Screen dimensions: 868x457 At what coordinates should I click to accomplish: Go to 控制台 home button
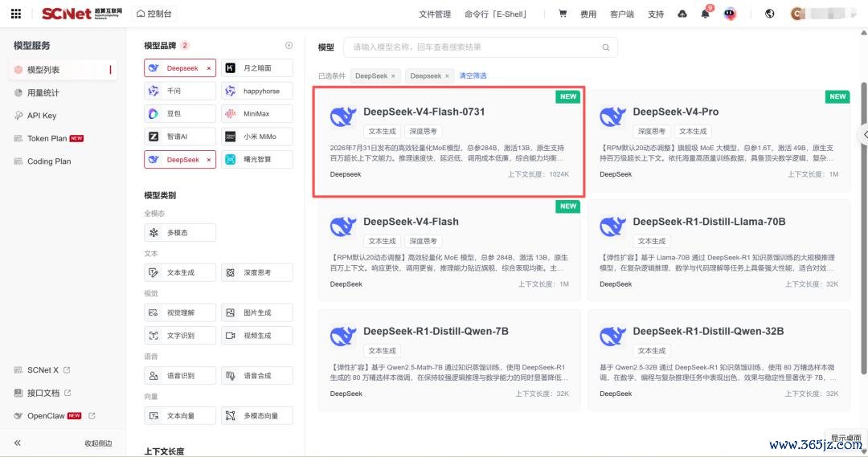(154, 14)
